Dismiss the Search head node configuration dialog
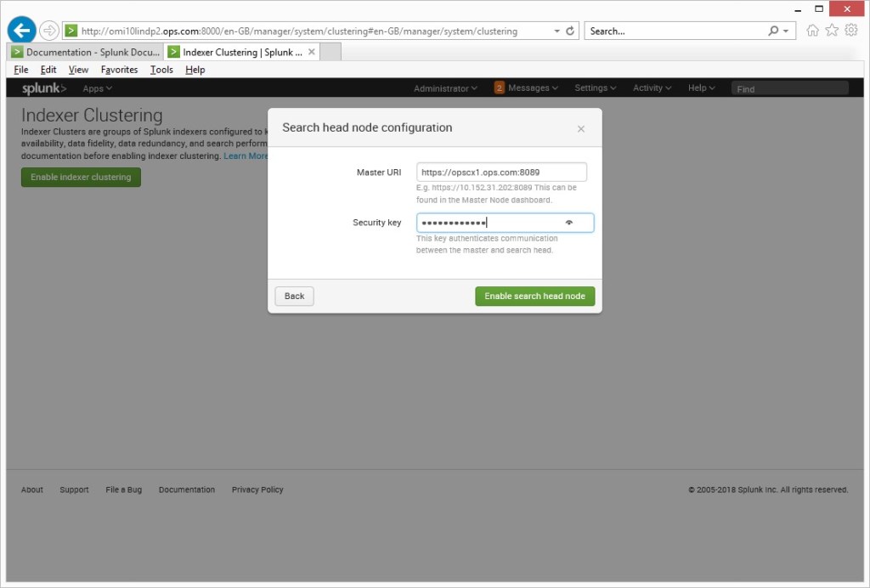 581,128
